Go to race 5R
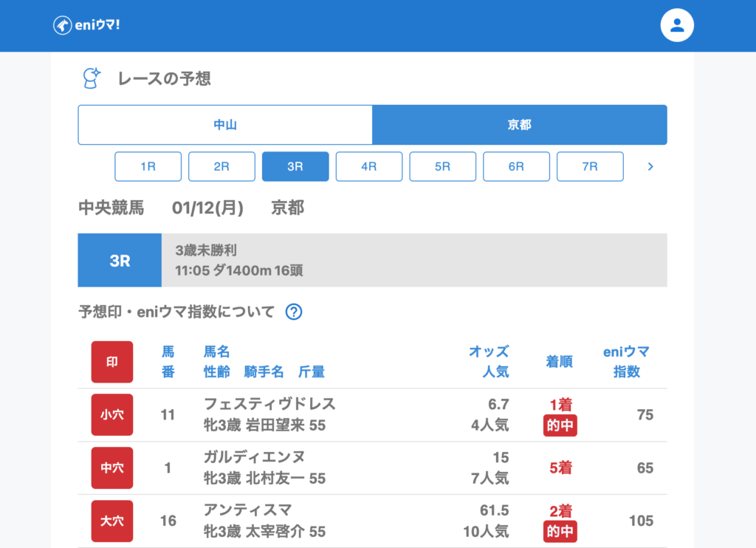Viewport: 756px width, 548px height. [x=442, y=167]
